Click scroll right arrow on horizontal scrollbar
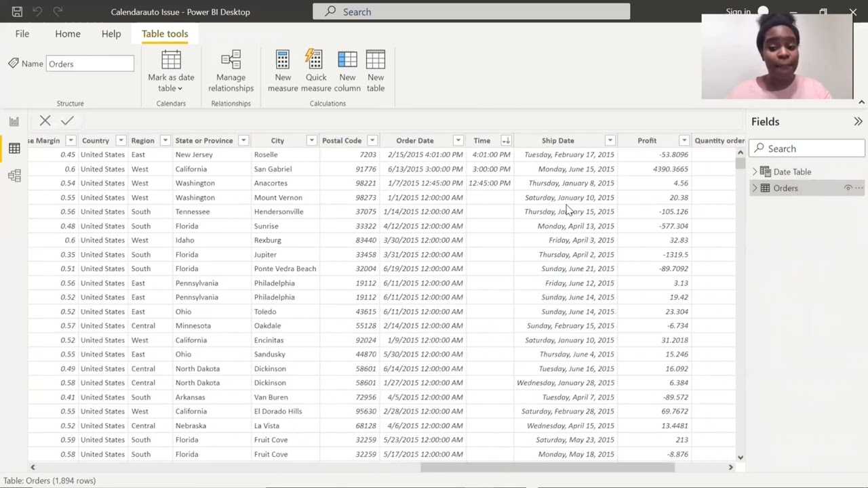Screen dimensions: 868x488 pos(730,467)
